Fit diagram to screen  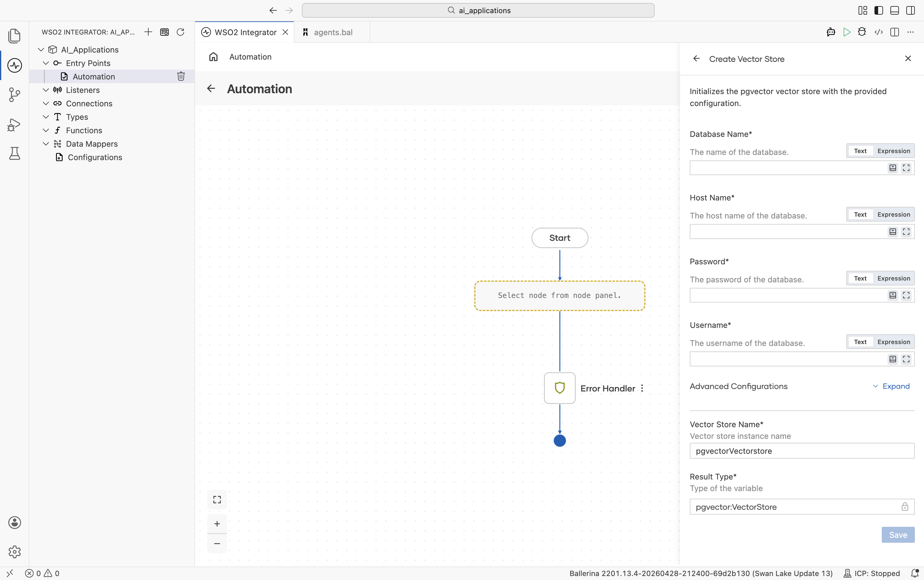click(217, 499)
